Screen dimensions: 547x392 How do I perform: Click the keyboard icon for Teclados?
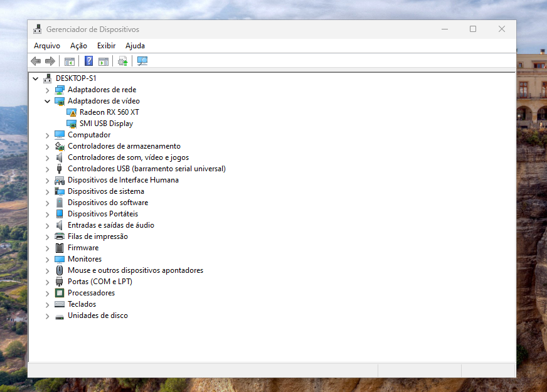point(60,304)
